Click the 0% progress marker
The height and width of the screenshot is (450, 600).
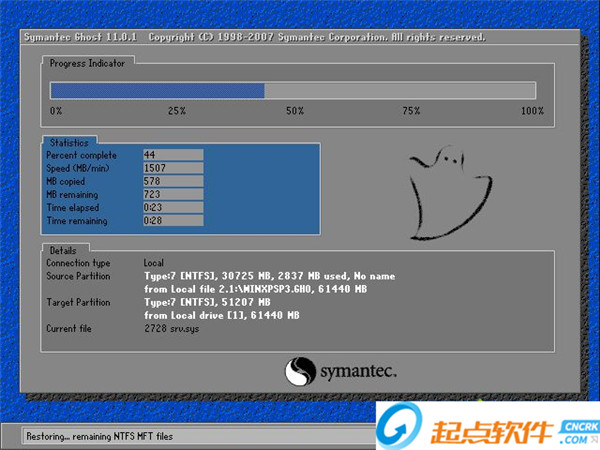56,111
